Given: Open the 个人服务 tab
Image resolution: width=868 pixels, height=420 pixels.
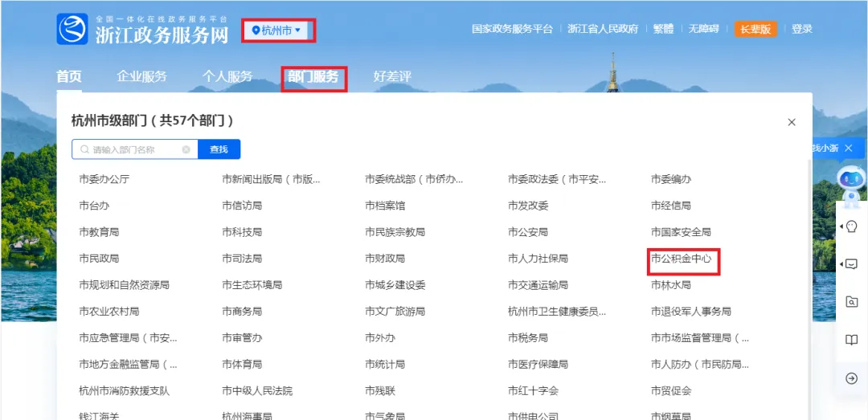Looking at the screenshot, I should [227, 76].
